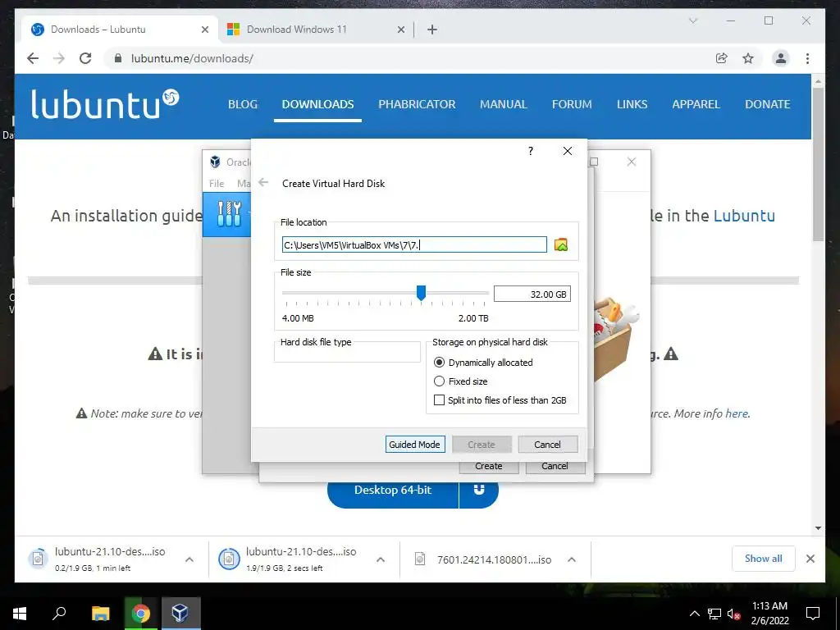Open the notification center icon
Screen dimensions: 840x630
813,614
